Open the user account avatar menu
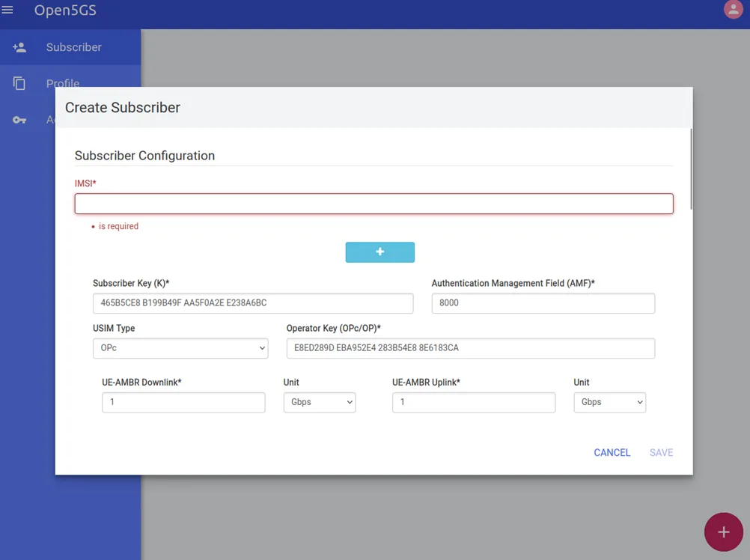The height and width of the screenshot is (560, 750). (x=733, y=10)
